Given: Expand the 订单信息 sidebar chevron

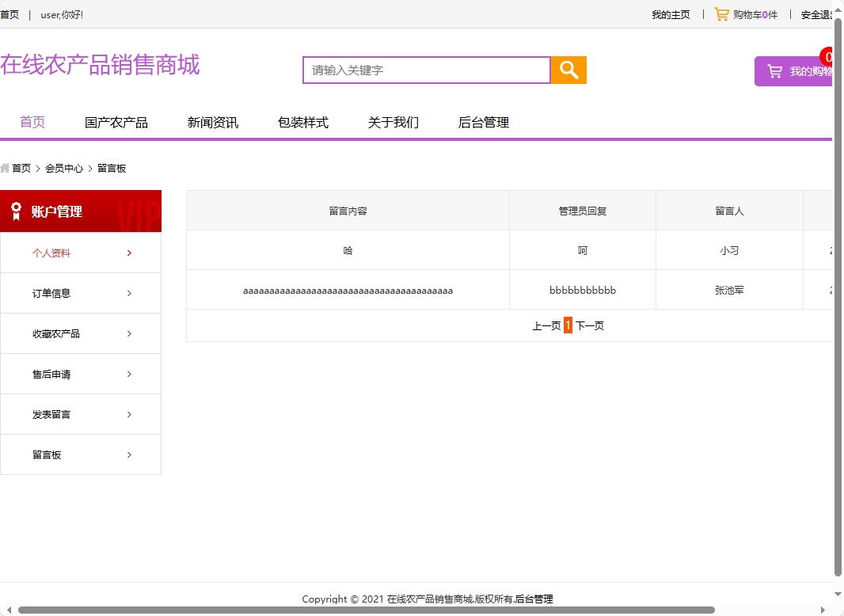Looking at the screenshot, I should (x=129, y=292).
